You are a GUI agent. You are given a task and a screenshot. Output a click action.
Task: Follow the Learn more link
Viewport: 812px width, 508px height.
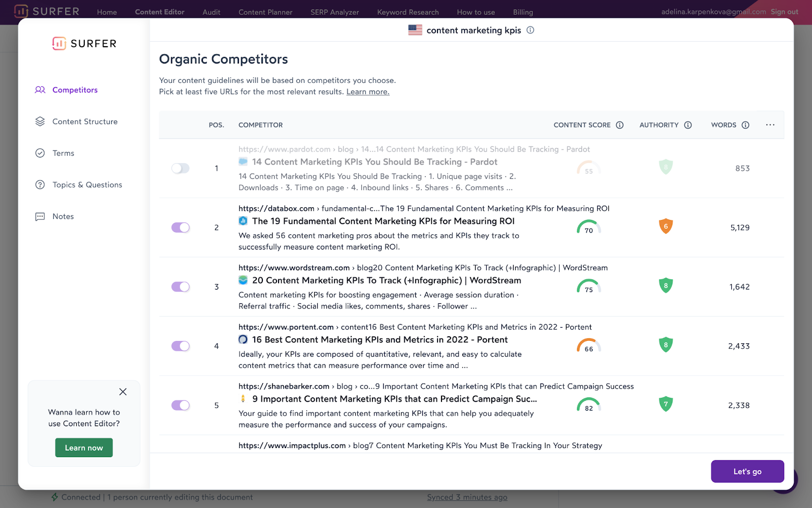pos(368,92)
